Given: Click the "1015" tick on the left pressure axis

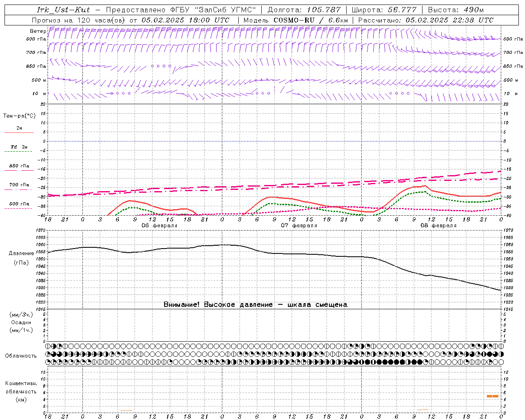Looking at the screenshot, I should click(x=42, y=309).
